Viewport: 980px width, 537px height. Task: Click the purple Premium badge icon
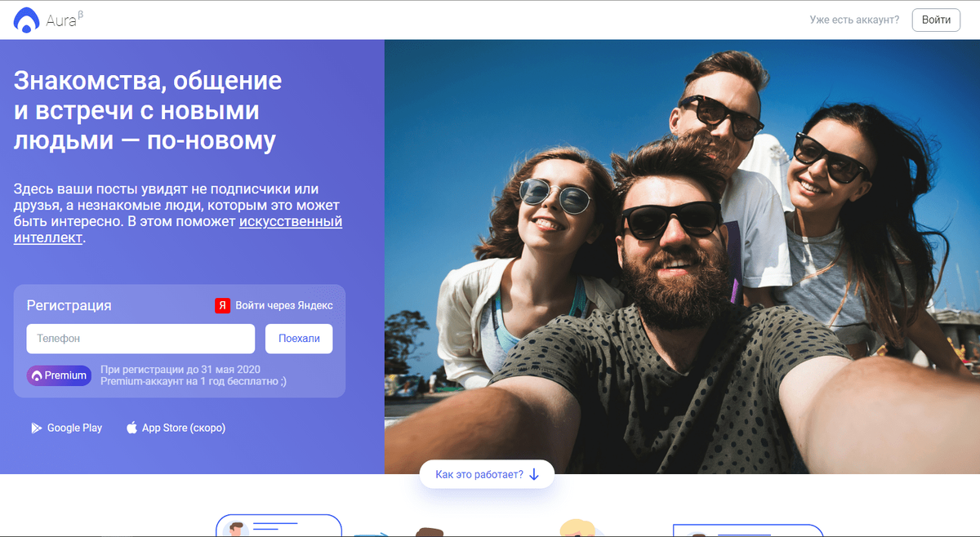pos(58,375)
